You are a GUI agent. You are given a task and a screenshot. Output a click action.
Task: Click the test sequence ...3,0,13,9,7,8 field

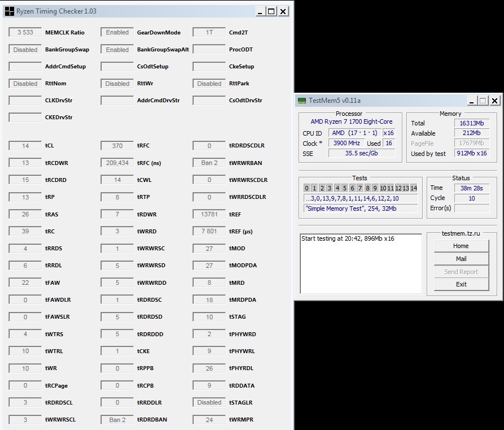point(360,198)
